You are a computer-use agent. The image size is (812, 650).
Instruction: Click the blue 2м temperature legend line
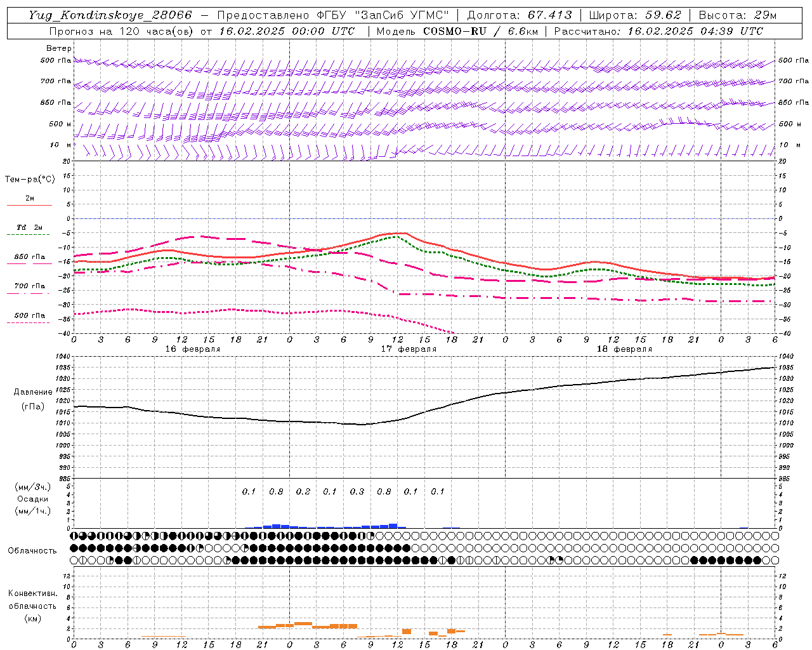(x=29, y=205)
